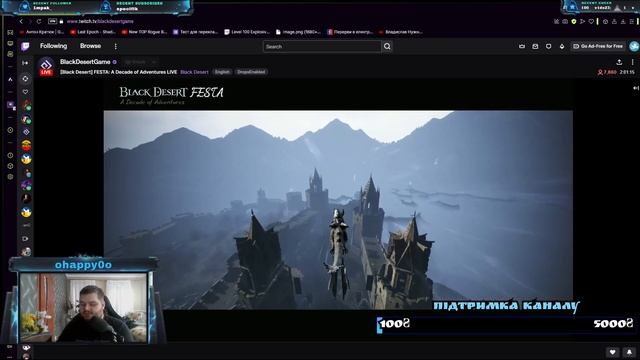
Task: Open the Level 100 Explosiv bookmark
Action: (247, 32)
